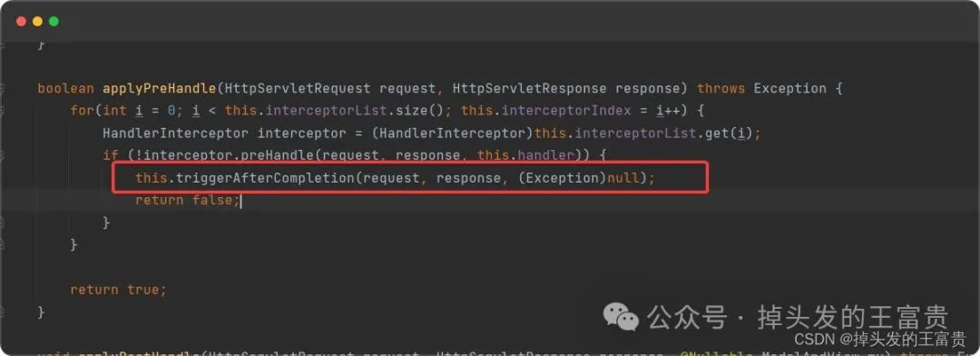
Task: Collapse the if statement fold marker
Action: pyautogui.click(x=3, y=155)
